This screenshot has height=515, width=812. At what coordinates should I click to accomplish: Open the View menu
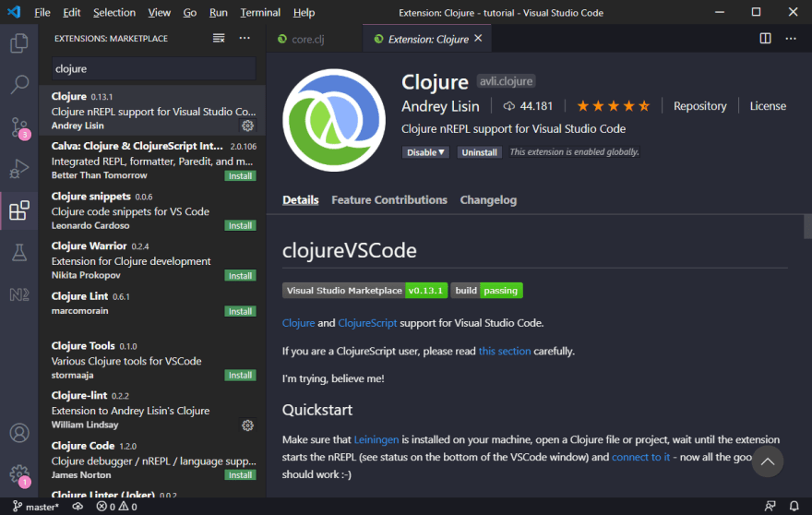pyautogui.click(x=159, y=12)
